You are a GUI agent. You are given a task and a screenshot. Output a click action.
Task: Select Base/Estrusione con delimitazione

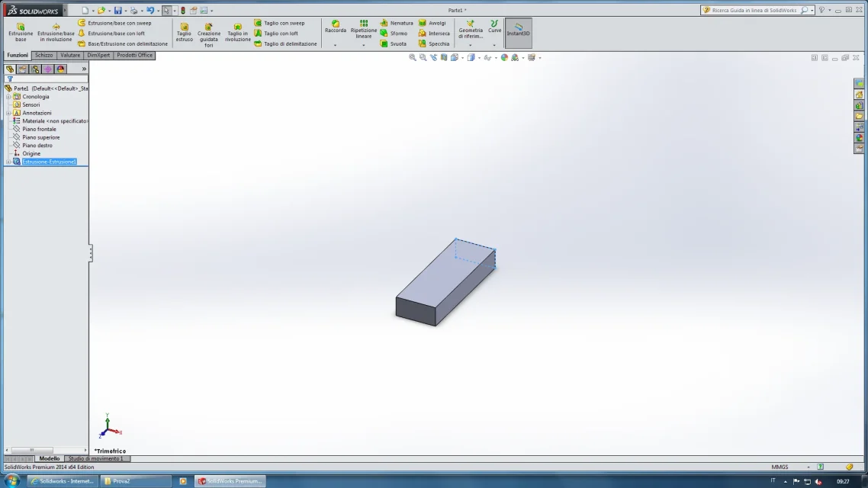[x=123, y=43]
